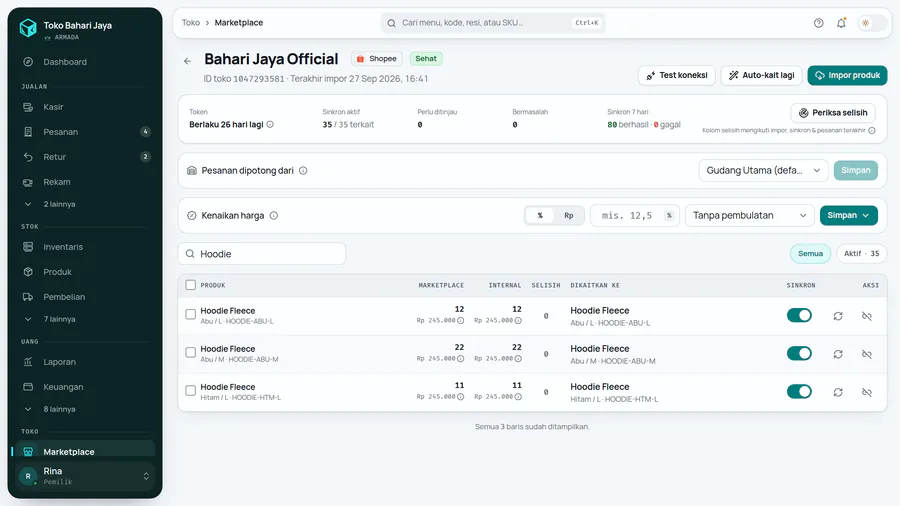Check the HOODIE-ABU-L row checkbox
Screen dimensions: 900x506
point(191,314)
